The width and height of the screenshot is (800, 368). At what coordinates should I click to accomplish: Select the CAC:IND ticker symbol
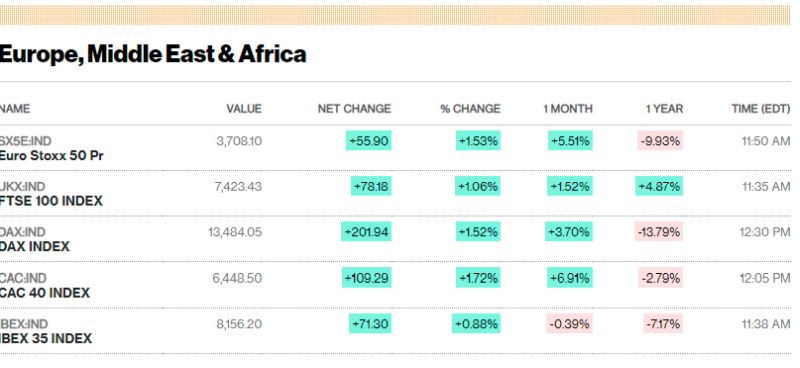pyautogui.click(x=23, y=278)
